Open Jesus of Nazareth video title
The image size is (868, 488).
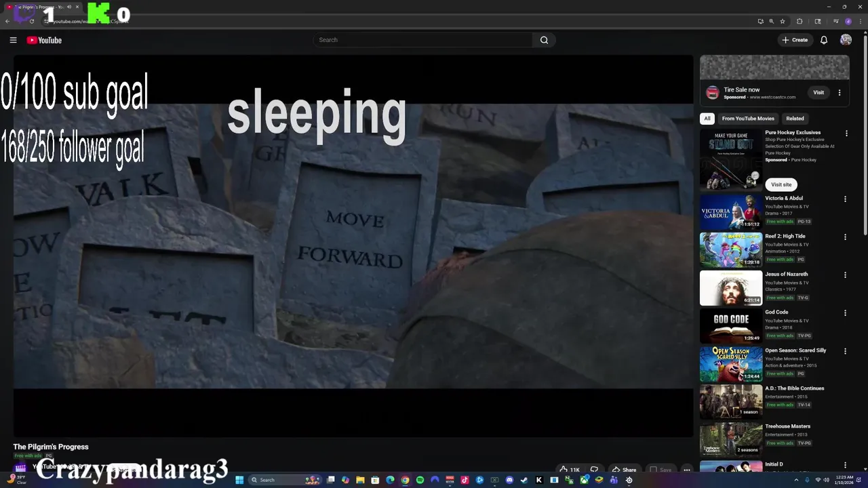point(787,274)
